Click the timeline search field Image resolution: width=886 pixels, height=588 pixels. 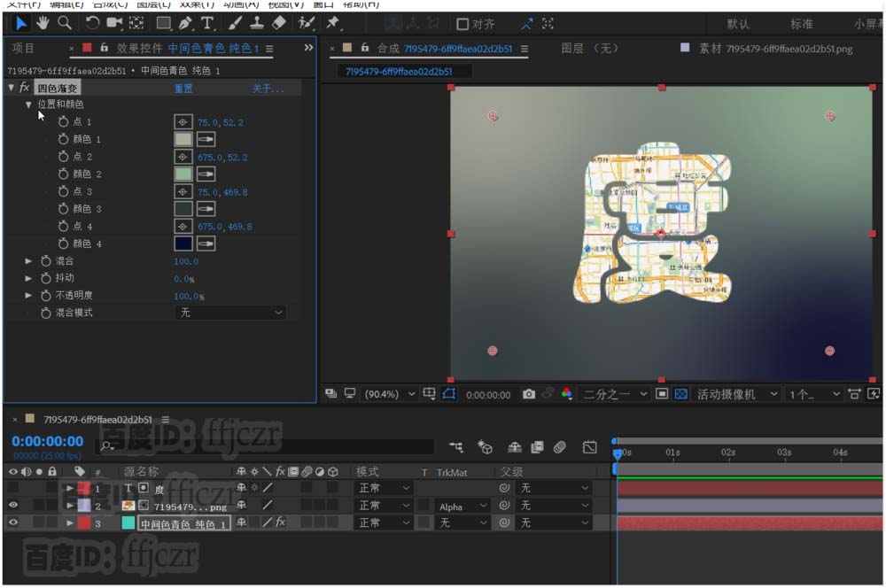click(x=266, y=446)
